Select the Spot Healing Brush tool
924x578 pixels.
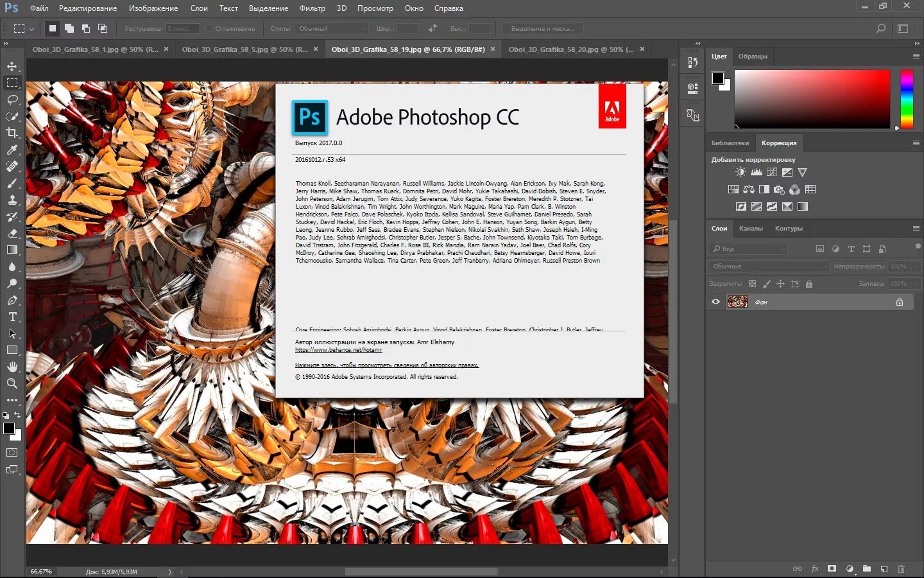tap(12, 166)
